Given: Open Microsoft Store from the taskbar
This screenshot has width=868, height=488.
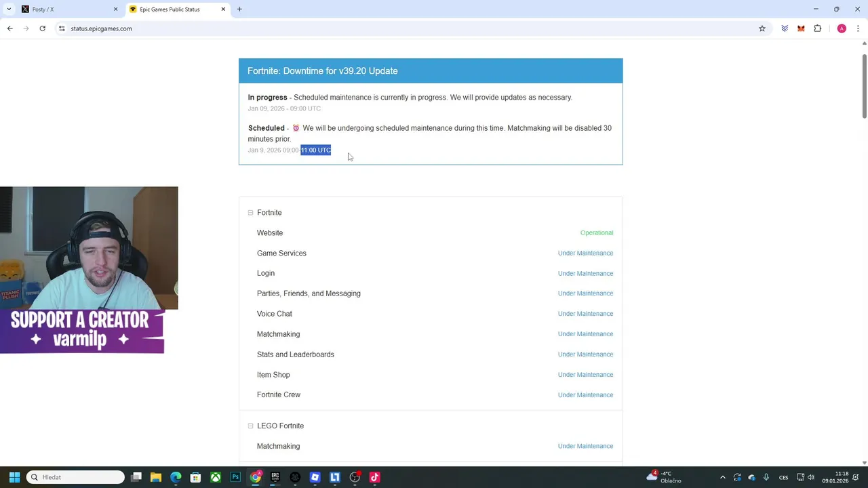Looking at the screenshot, I should tap(195, 477).
